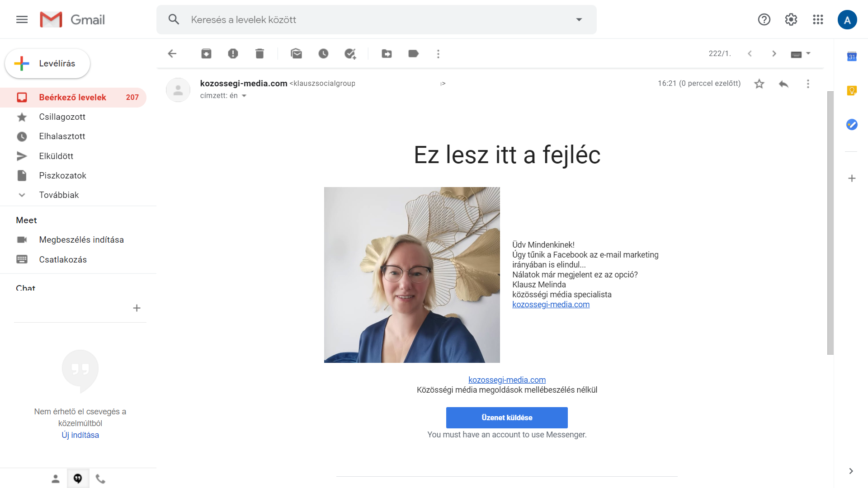Open the Google apps grid
Image resolution: width=868 pixels, height=488 pixels.
click(818, 19)
